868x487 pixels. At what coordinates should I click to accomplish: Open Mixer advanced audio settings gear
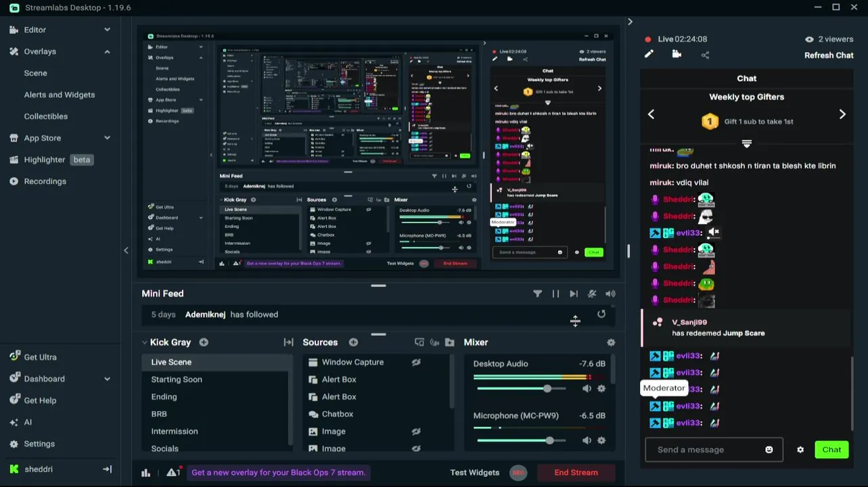pyautogui.click(x=611, y=342)
